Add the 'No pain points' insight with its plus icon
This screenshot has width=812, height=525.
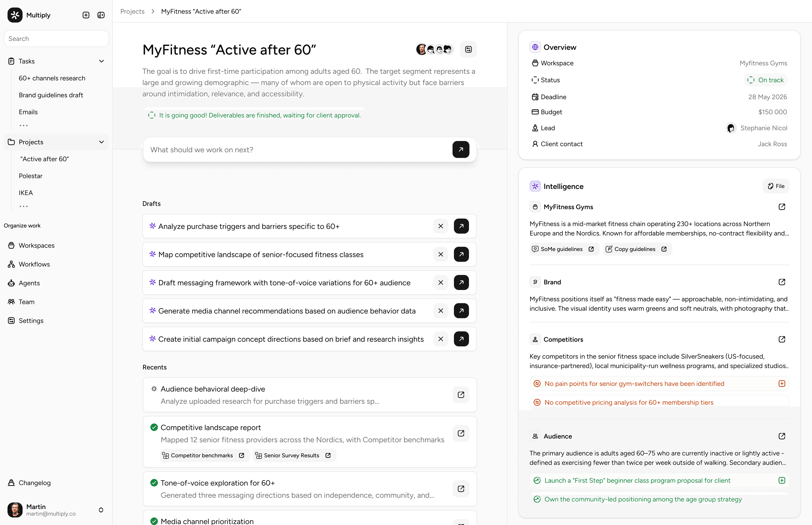(782, 384)
